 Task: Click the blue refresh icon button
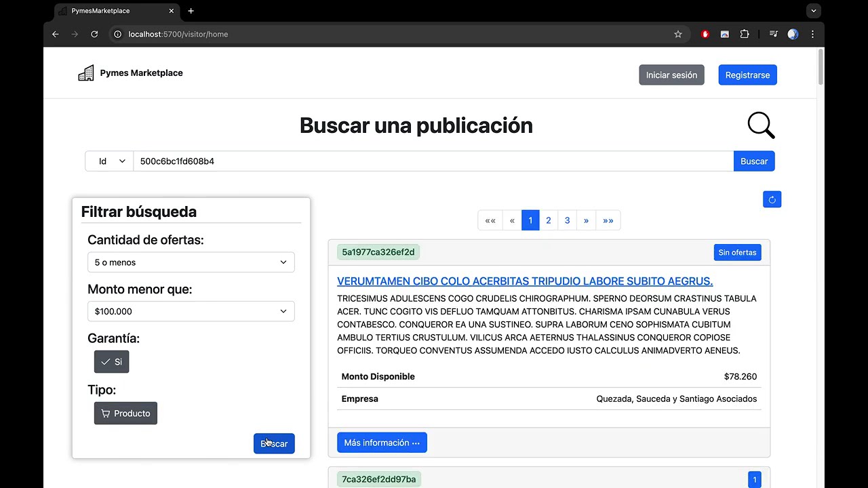pyautogui.click(x=772, y=199)
